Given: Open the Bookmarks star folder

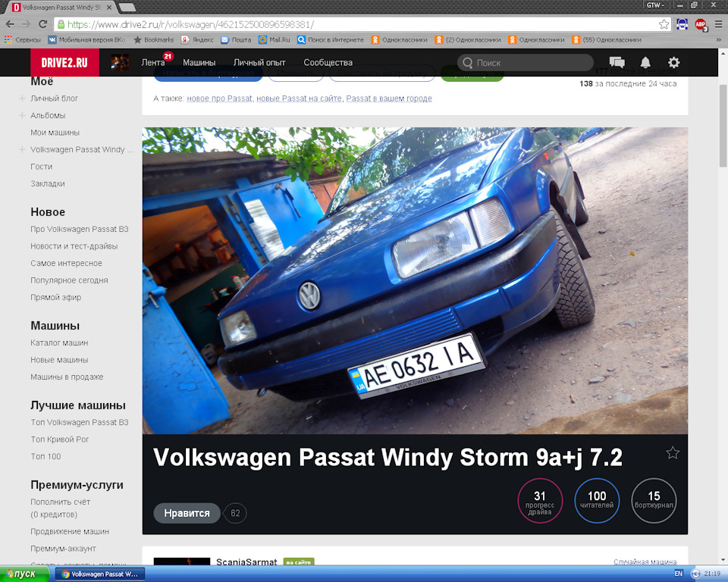Looking at the screenshot, I should 154,40.
